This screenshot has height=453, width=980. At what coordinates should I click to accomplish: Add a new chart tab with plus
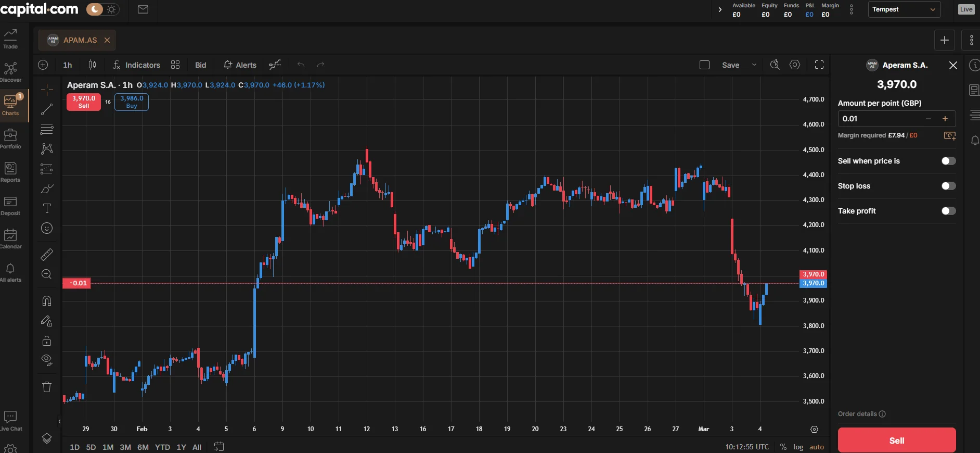[945, 40]
